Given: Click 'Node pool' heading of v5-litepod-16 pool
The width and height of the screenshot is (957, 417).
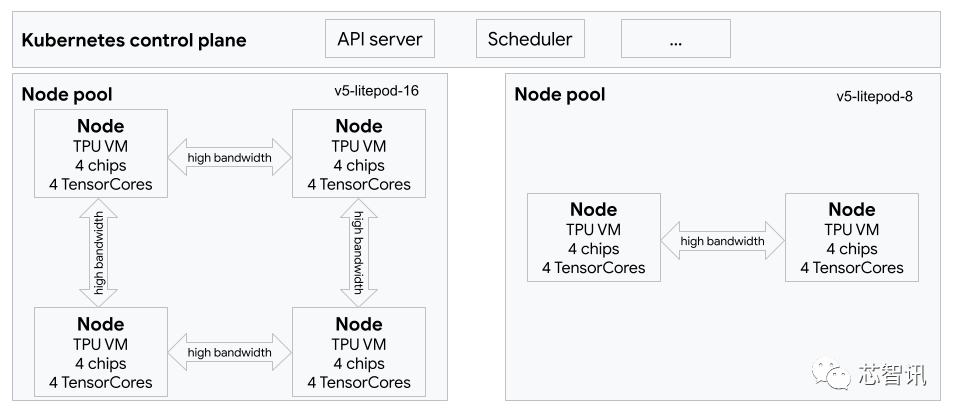Looking at the screenshot, I should tap(67, 95).
